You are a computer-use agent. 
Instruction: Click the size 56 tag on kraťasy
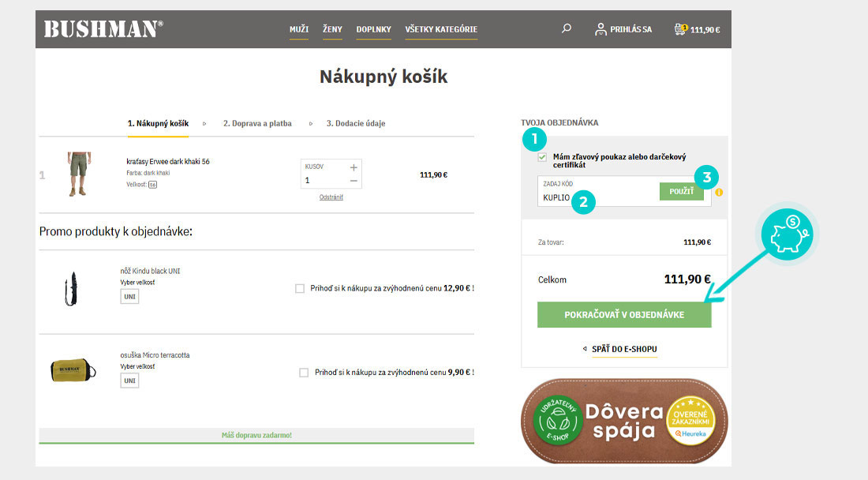(152, 185)
